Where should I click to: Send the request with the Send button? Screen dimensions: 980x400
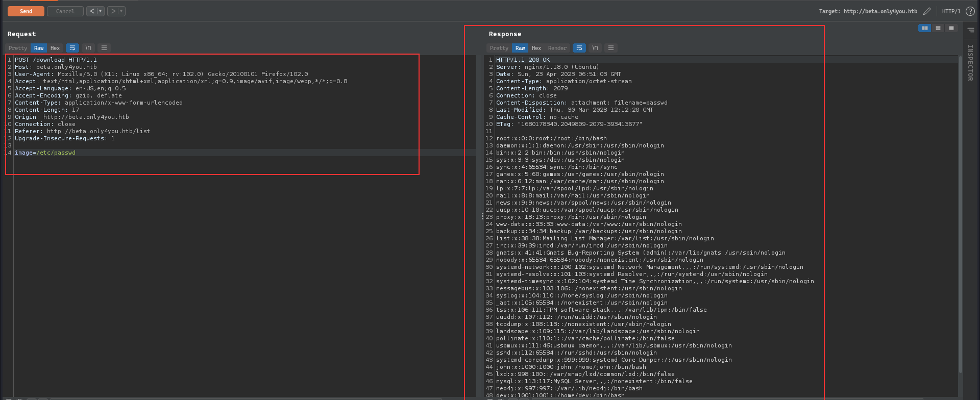[x=26, y=11]
